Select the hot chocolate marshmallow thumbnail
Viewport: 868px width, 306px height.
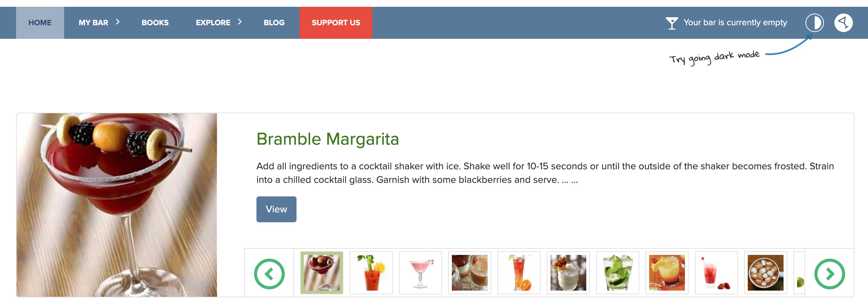pos(765,273)
